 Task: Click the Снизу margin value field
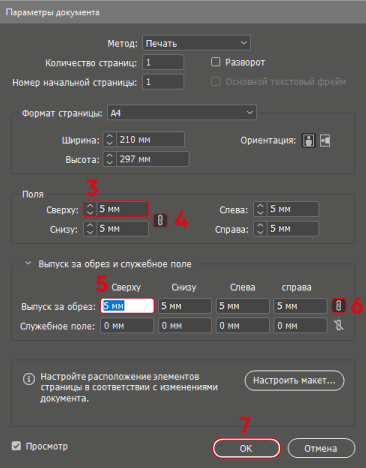tap(122, 229)
